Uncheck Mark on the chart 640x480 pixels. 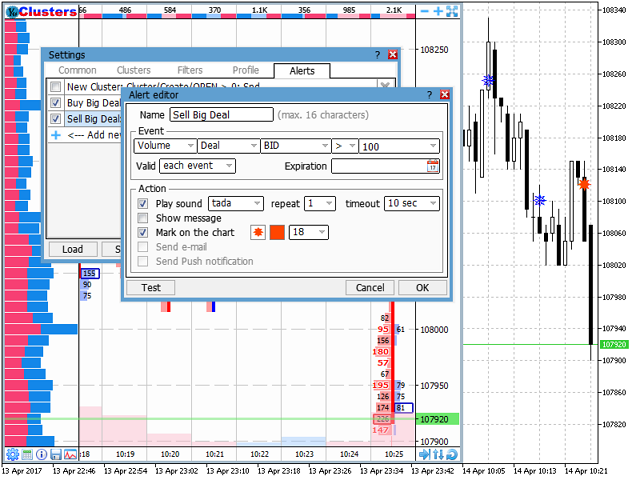[142, 232]
